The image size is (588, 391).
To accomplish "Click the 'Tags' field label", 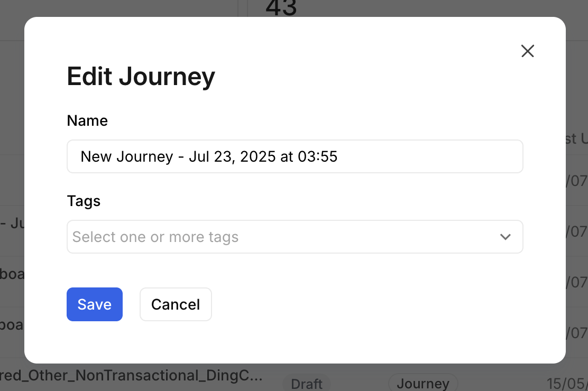I will tap(84, 201).
